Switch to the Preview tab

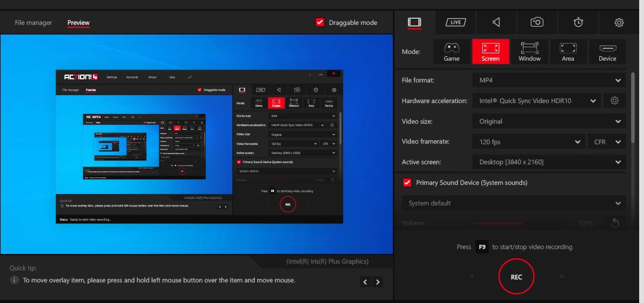(79, 22)
